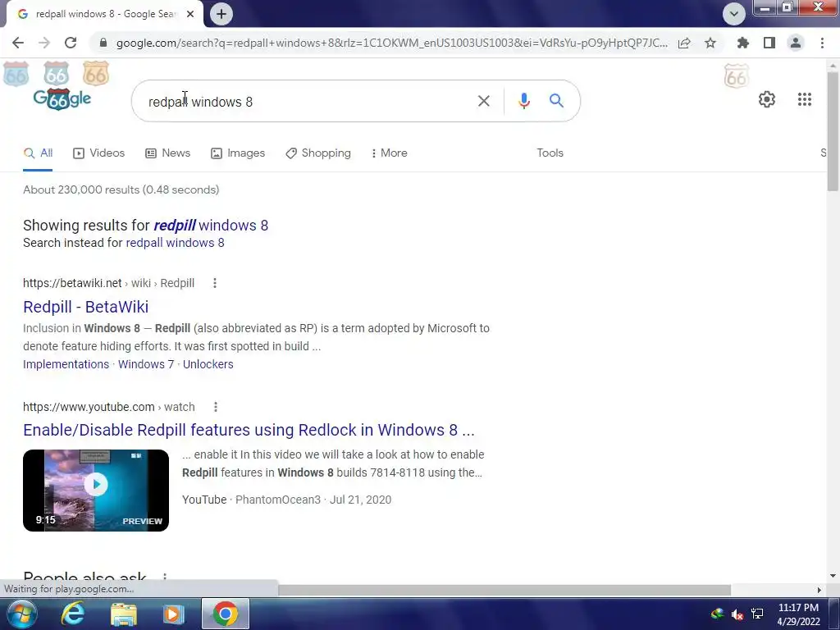Open Google quick settings gear
Screen dimensions: 840x630
coord(767,99)
